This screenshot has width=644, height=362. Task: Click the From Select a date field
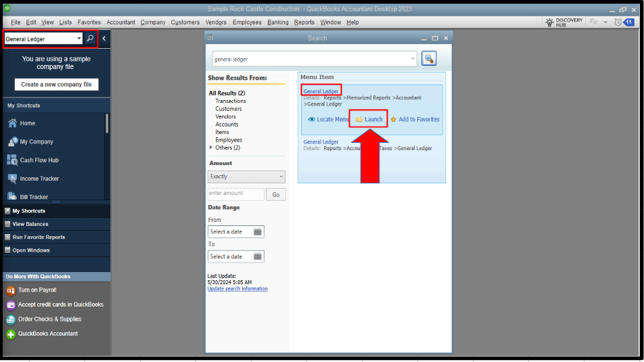[x=235, y=231]
